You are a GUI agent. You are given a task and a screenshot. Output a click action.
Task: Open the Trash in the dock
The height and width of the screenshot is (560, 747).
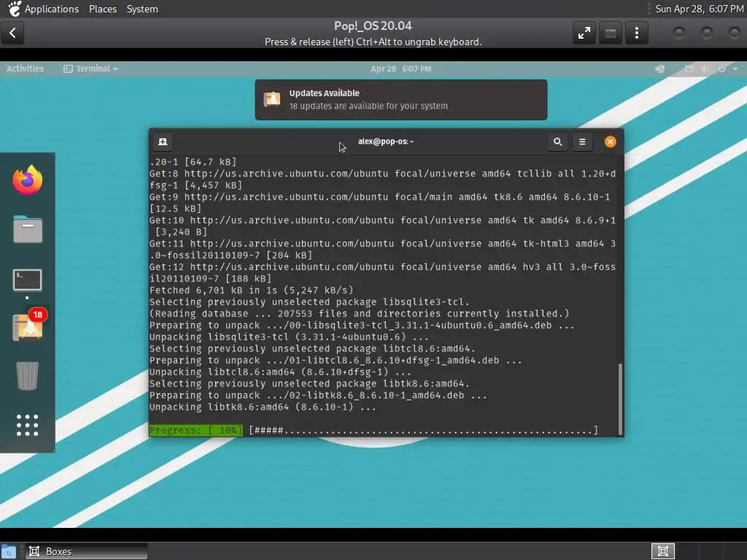pos(27,376)
